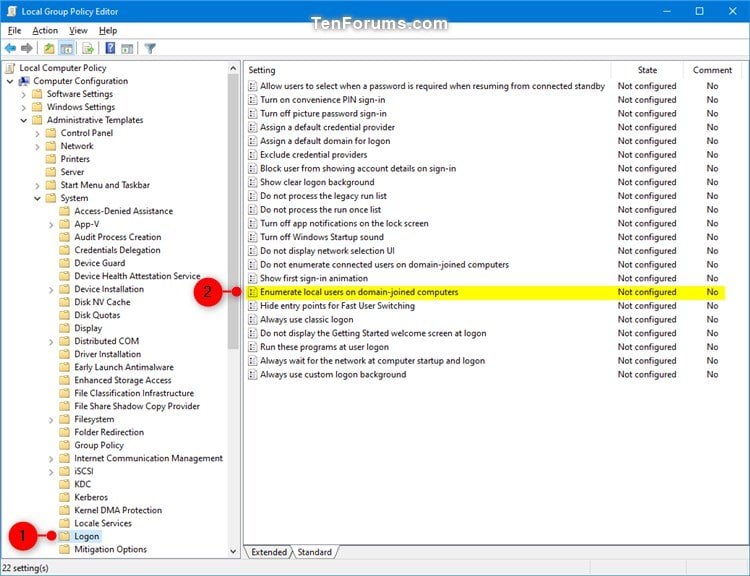Sort by the State column header
Screen dimensions: 750x576
pyautogui.click(x=647, y=70)
